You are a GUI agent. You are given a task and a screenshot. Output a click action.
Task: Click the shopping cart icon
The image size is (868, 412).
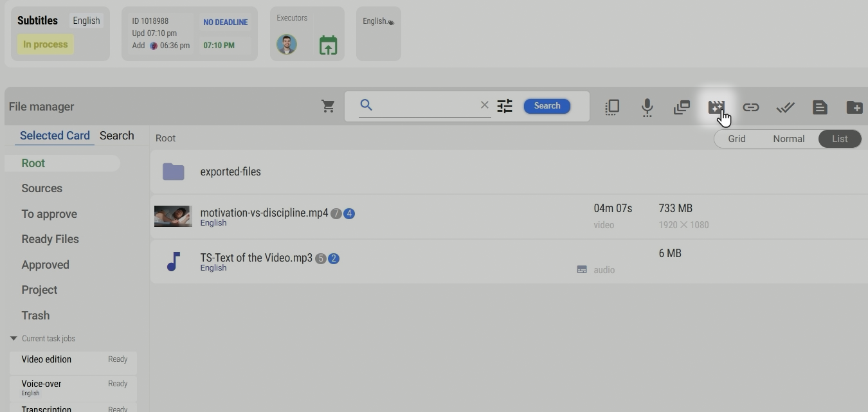[x=328, y=107]
